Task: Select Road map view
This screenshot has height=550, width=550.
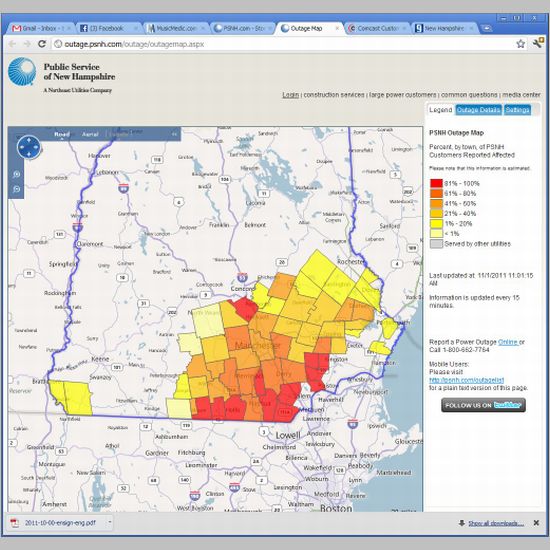Action: [62, 134]
